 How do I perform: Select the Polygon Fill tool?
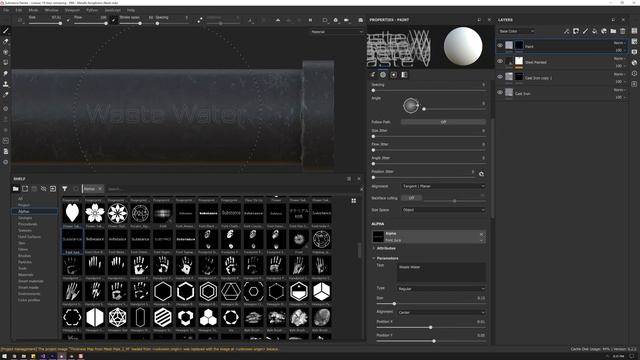click(x=6, y=62)
